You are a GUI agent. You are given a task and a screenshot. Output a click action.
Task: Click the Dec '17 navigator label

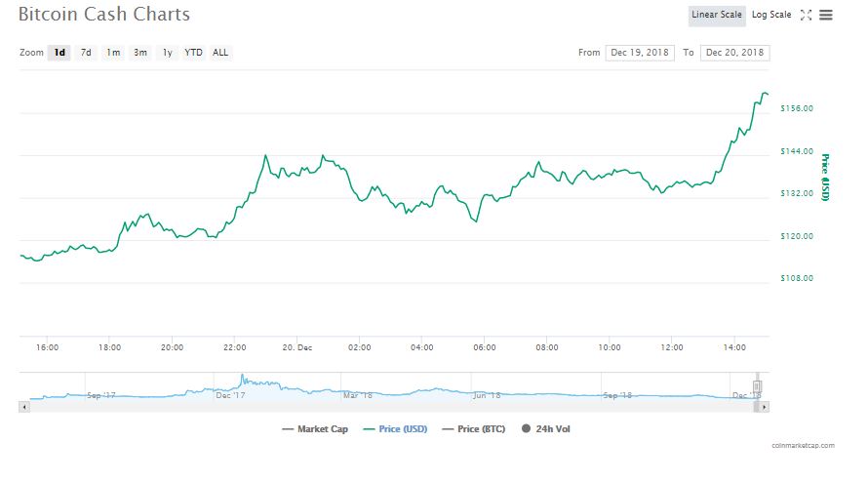[x=230, y=395]
